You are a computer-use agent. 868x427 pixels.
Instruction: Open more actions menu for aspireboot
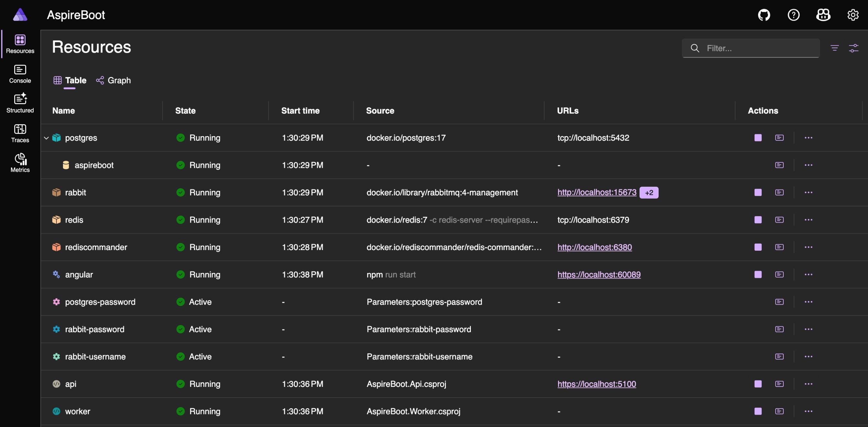point(808,165)
